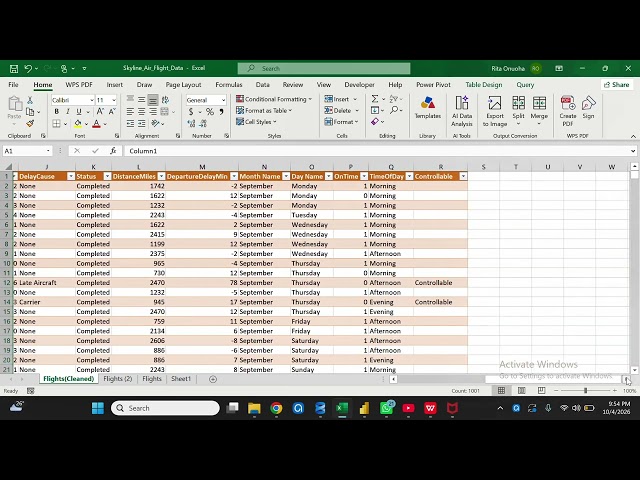The width and height of the screenshot is (640, 480).
Task: Click the AutoSum sigma icon
Action: click(x=375, y=99)
